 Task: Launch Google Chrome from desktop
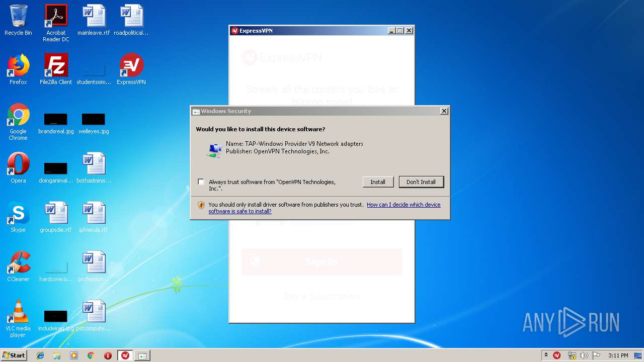click(x=18, y=122)
